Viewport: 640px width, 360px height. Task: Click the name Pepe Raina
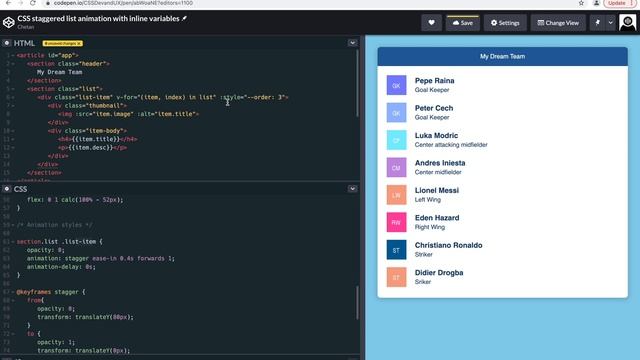pos(434,81)
